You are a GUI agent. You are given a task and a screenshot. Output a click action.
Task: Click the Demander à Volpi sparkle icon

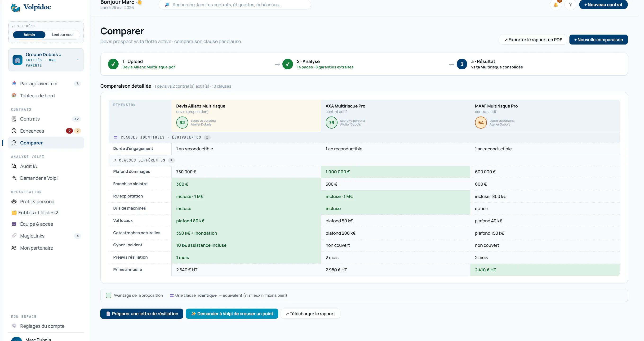[x=14, y=178]
